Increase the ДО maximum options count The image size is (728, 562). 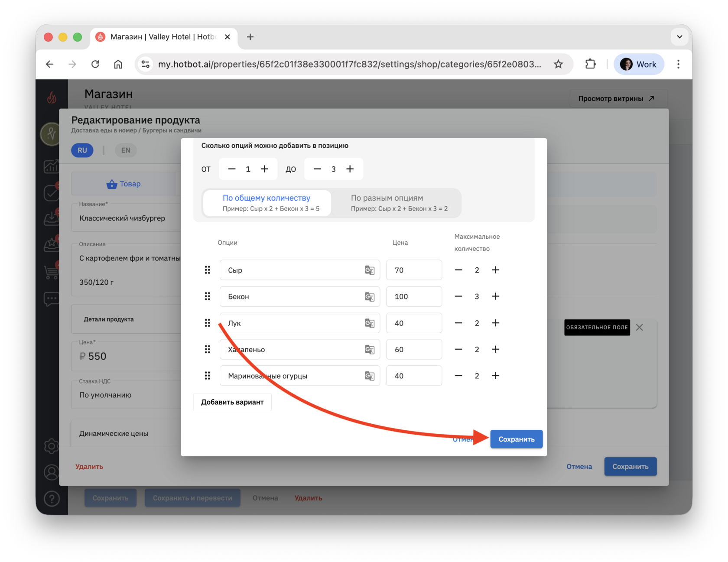(350, 169)
